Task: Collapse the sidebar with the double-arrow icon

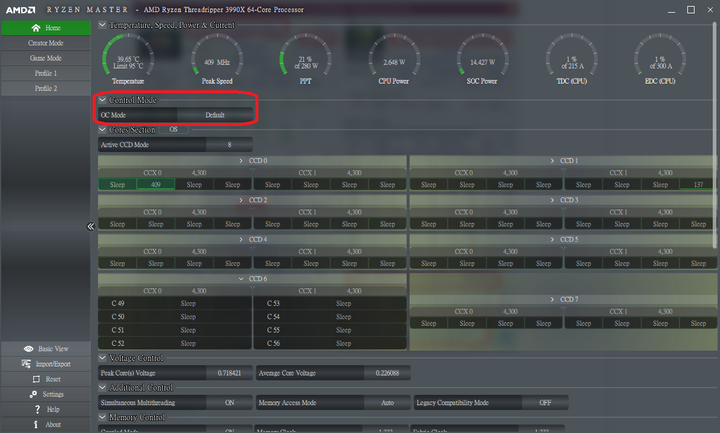Action: click(x=90, y=226)
